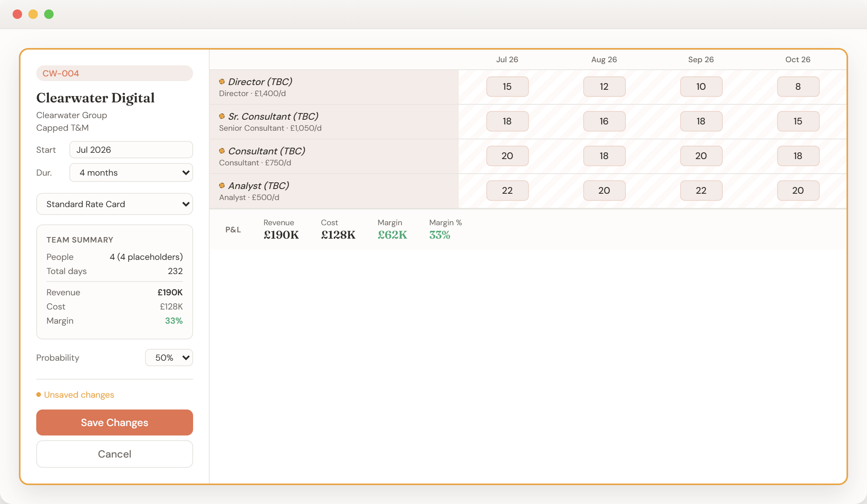Open the Standard Rate Card dropdown
867x504 pixels.
(x=114, y=204)
